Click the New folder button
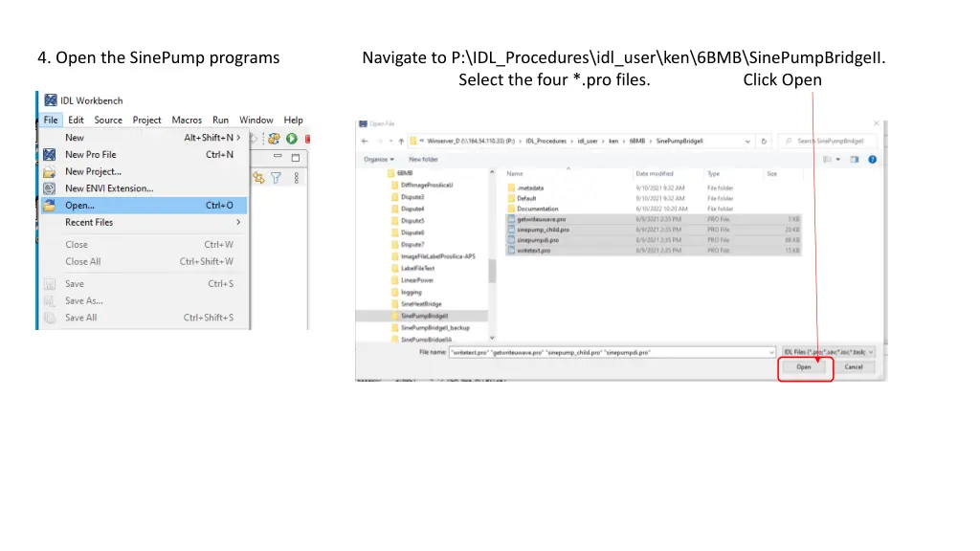Image resolution: width=980 pixels, height=551 pixels. pyautogui.click(x=424, y=160)
